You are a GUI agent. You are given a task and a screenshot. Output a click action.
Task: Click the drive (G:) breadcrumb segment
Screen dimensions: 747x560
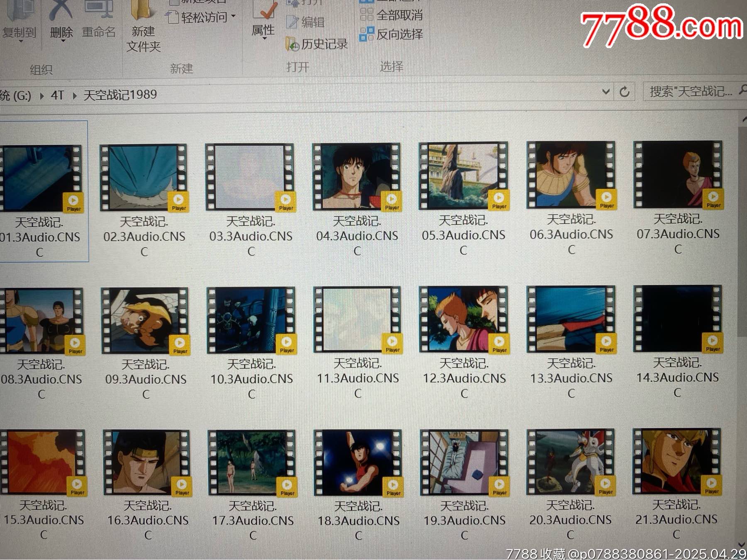[x=16, y=96]
